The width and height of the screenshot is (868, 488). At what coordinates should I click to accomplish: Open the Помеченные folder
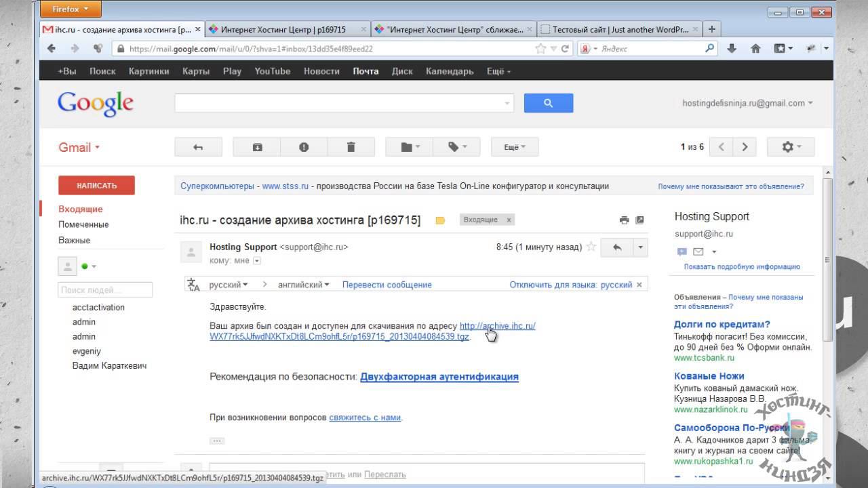(x=83, y=224)
